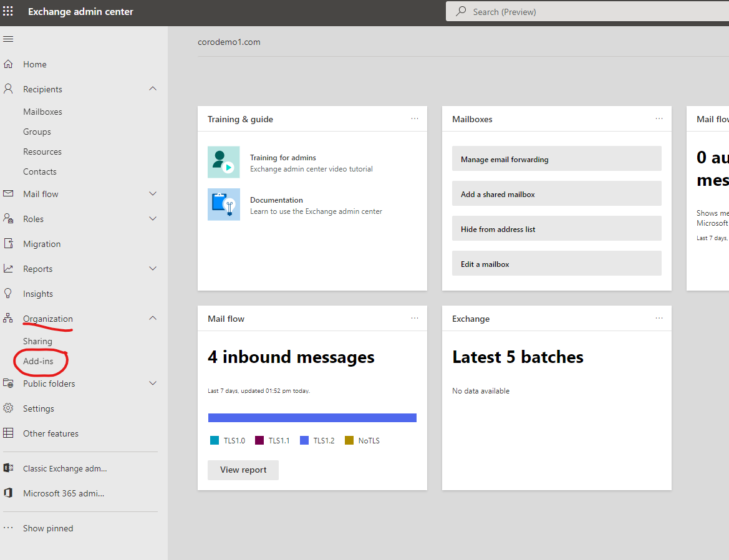
Task: Open Mailboxes card options menu
Action: 659,119
